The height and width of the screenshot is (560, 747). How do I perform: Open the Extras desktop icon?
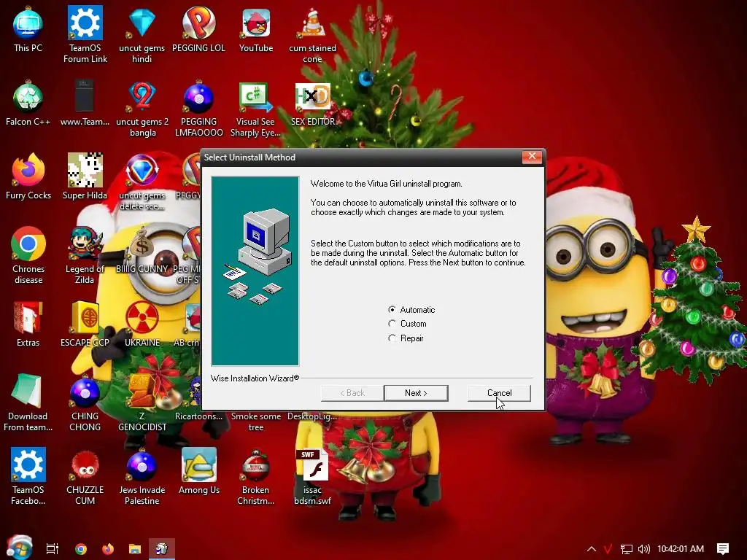point(28,324)
